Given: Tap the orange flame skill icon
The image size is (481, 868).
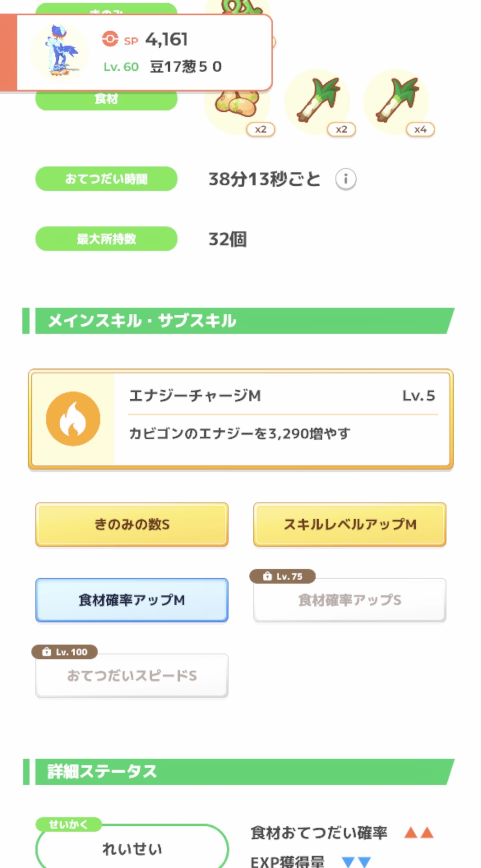Looking at the screenshot, I should pyautogui.click(x=73, y=419).
